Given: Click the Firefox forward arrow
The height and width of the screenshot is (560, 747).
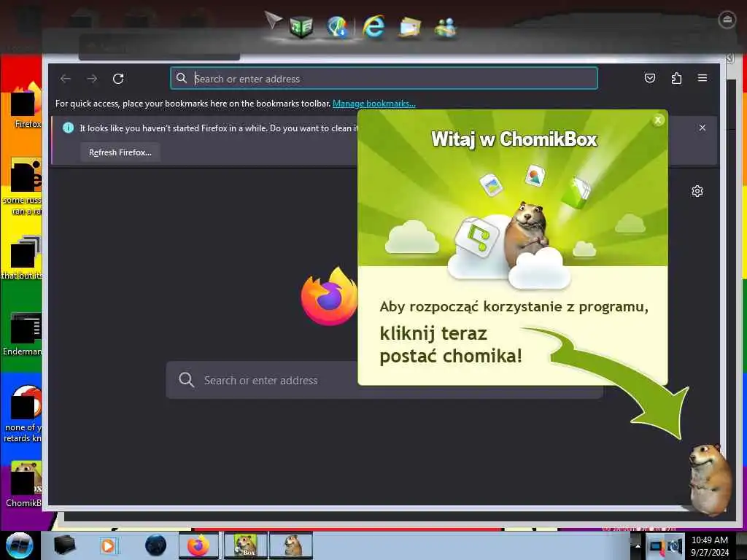Looking at the screenshot, I should [x=92, y=79].
